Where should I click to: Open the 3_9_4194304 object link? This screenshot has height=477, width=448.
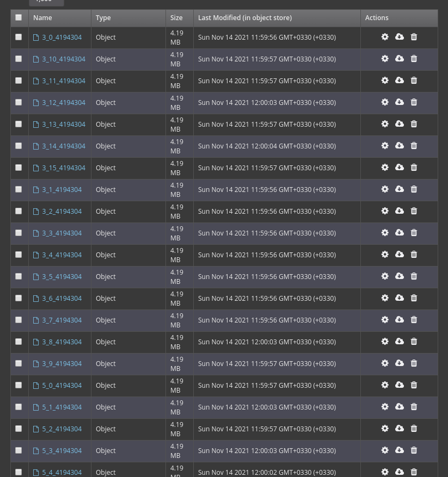click(x=62, y=364)
